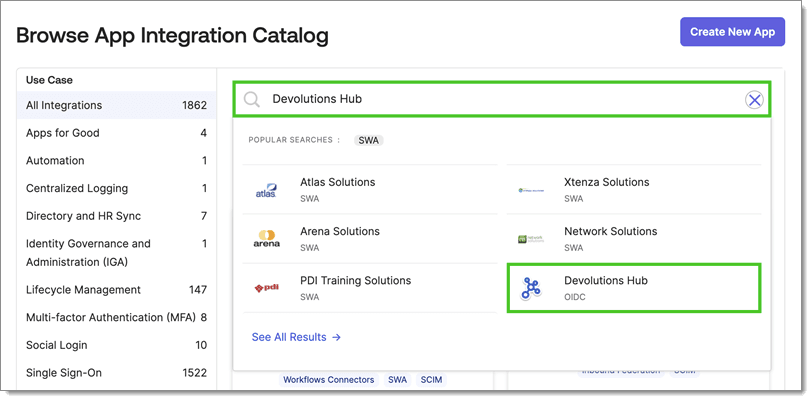Image resolution: width=812 pixels, height=401 pixels.
Task: Click inside the Devolutions Hub search field
Action: point(502,99)
